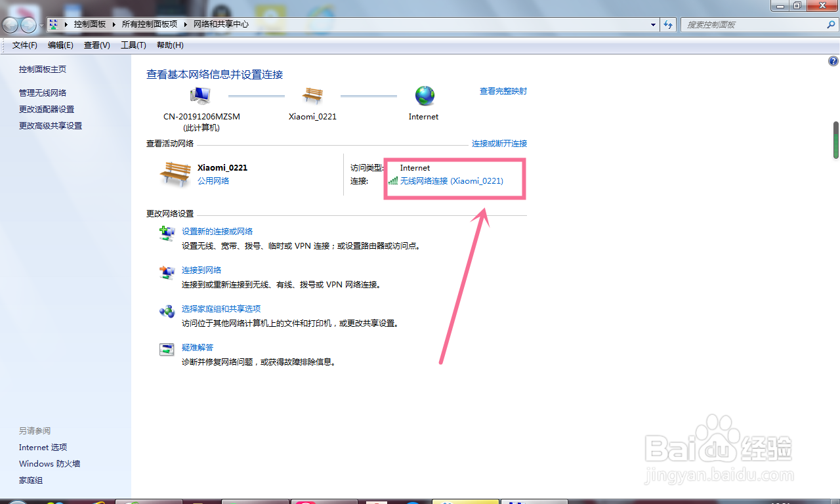Click the control panel icon in the address bar
The width and height of the screenshot is (840, 504).
[54, 24]
